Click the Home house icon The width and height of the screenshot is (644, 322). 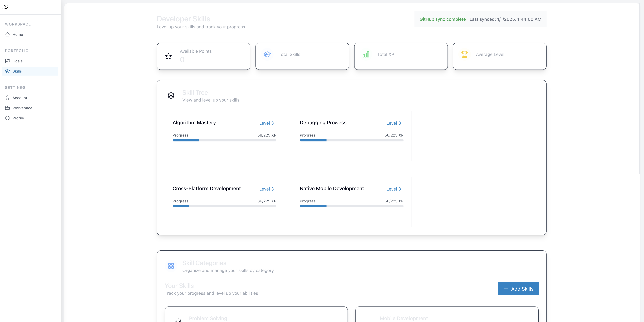[7, 34]
